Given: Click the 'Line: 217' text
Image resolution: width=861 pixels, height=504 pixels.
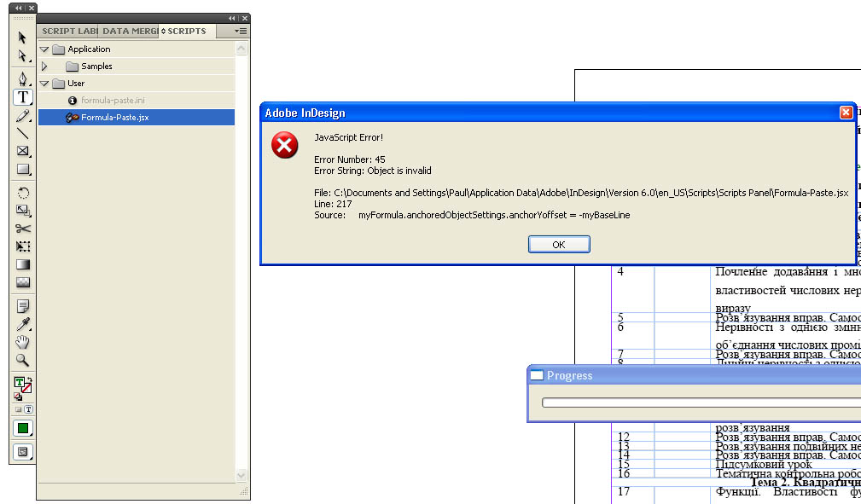Looking at the screenshot, I should [x=333, y=204].
